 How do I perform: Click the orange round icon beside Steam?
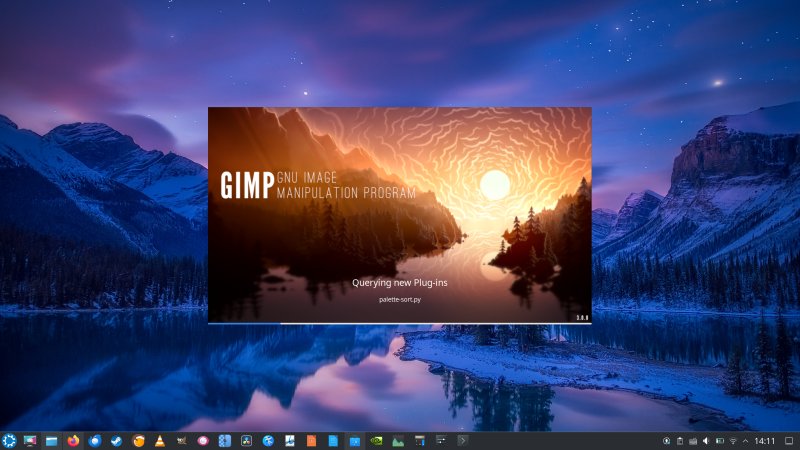point(138,441)
